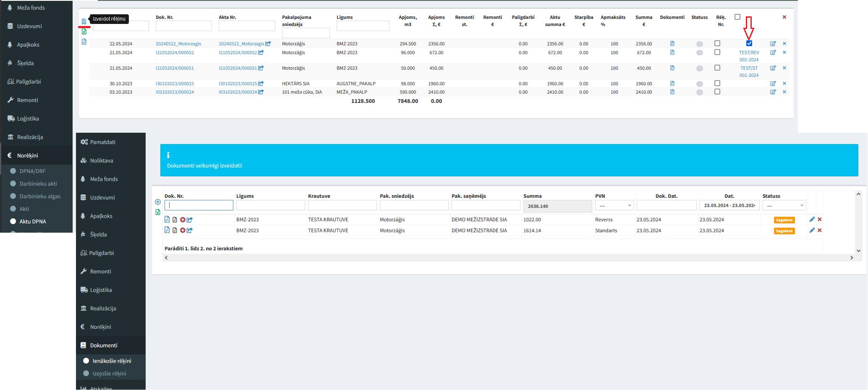Uncheck the checked box in first act row
This screenshot has height=391, width=868.
point(749,44)
